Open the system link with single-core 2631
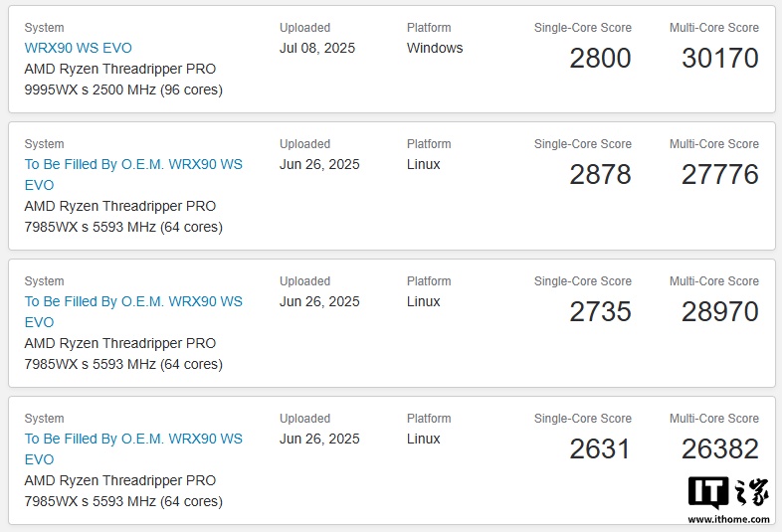The image size is (782, 532). (x=133, y=448)
